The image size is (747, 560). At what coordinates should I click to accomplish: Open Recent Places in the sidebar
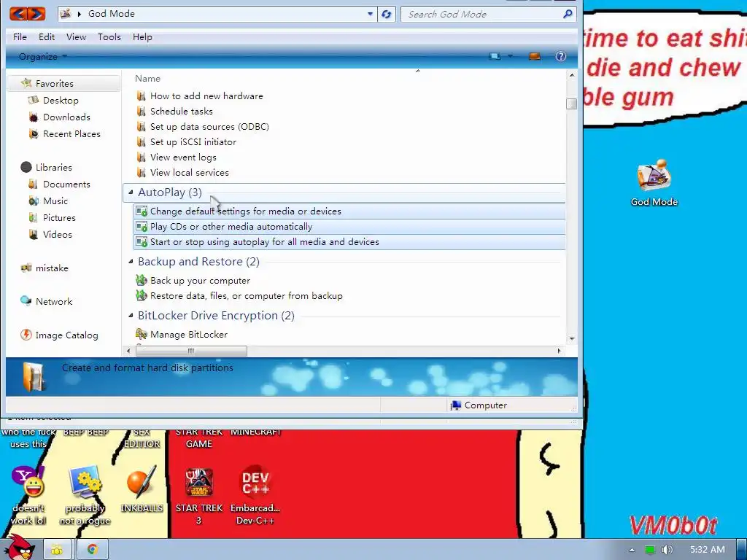71,134
